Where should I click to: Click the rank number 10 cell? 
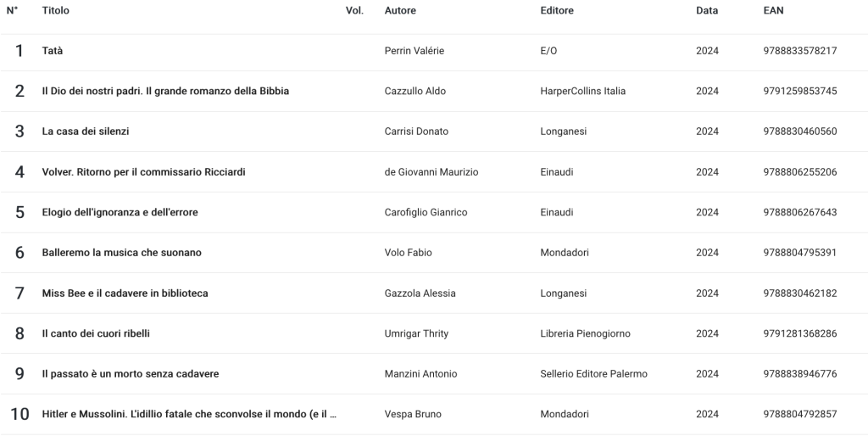tap(19, 415)
